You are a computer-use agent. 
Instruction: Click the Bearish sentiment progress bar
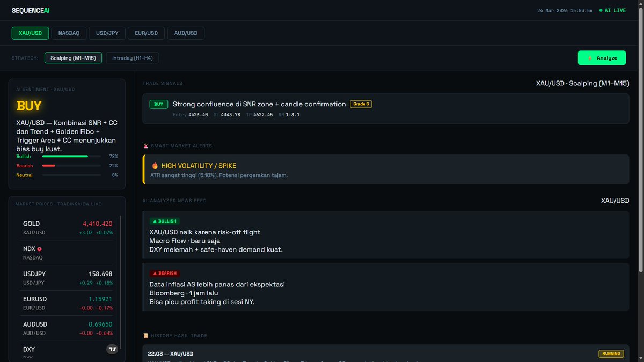tap(71, 166)
